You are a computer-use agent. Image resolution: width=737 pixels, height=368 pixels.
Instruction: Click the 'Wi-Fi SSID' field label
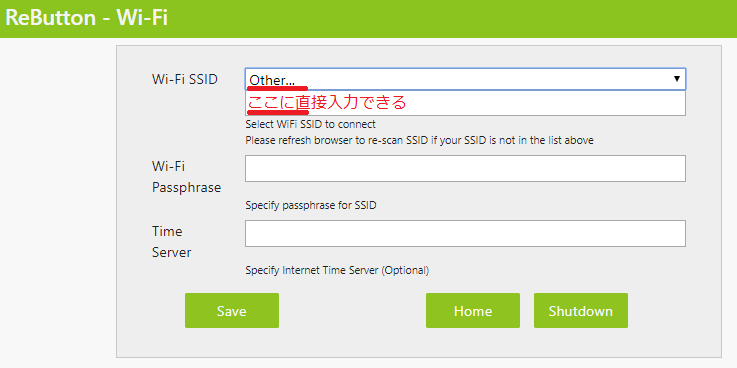[185, 79]
